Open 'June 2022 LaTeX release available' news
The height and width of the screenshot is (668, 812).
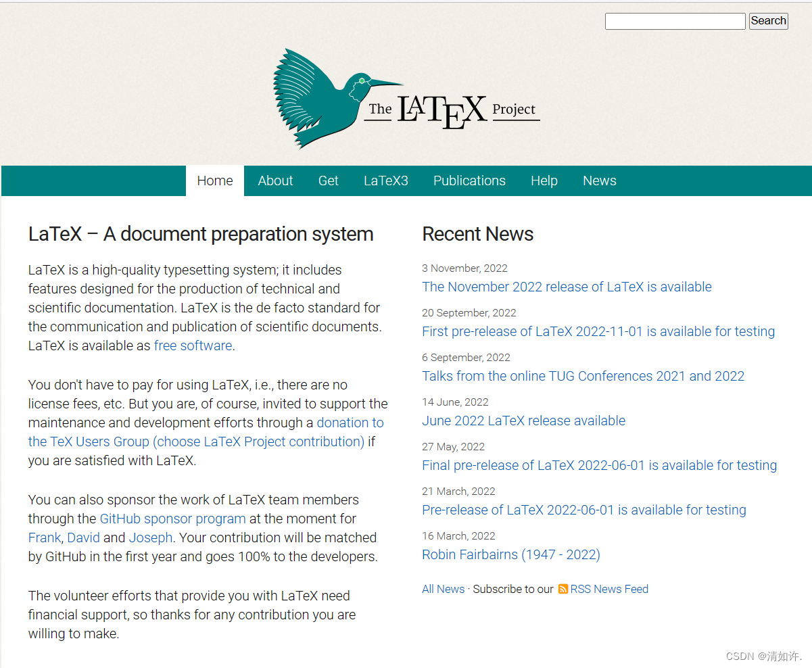click(x=524, y=421)
